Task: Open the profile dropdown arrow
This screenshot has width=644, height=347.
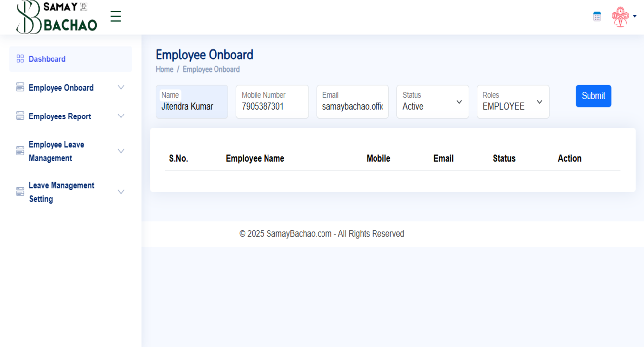Action: tap(635, 16)
